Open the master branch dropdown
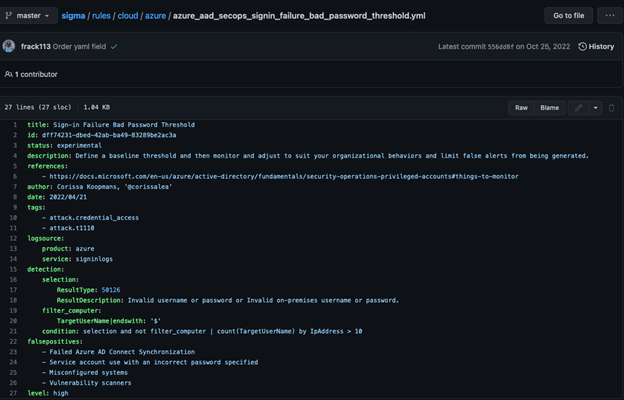The image size is (624, 400). pos(28,16)
